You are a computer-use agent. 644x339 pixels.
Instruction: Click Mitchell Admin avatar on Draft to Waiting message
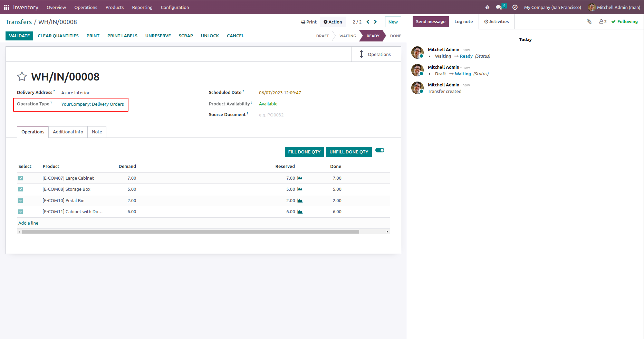(417, 70)
